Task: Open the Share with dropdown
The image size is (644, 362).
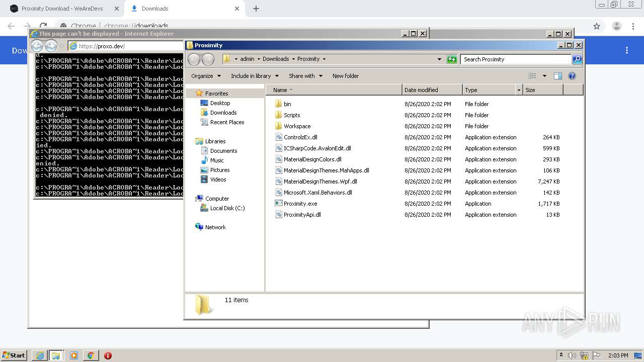Action: (x=305, y=76)
